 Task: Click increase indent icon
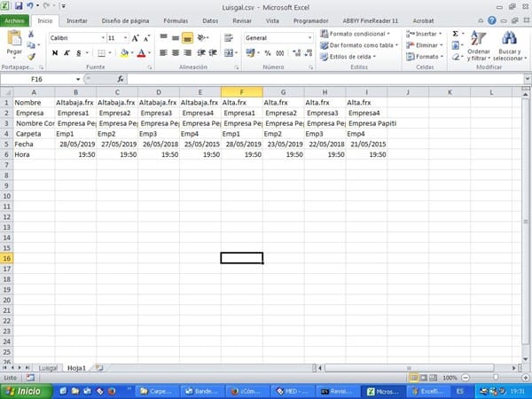(213, 53)
